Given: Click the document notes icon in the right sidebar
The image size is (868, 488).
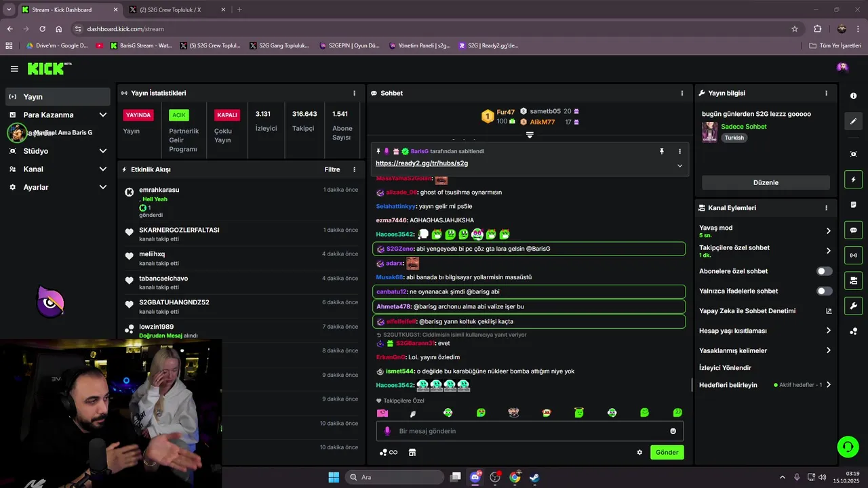Looking at the screenshot, I should pos(853,205).
